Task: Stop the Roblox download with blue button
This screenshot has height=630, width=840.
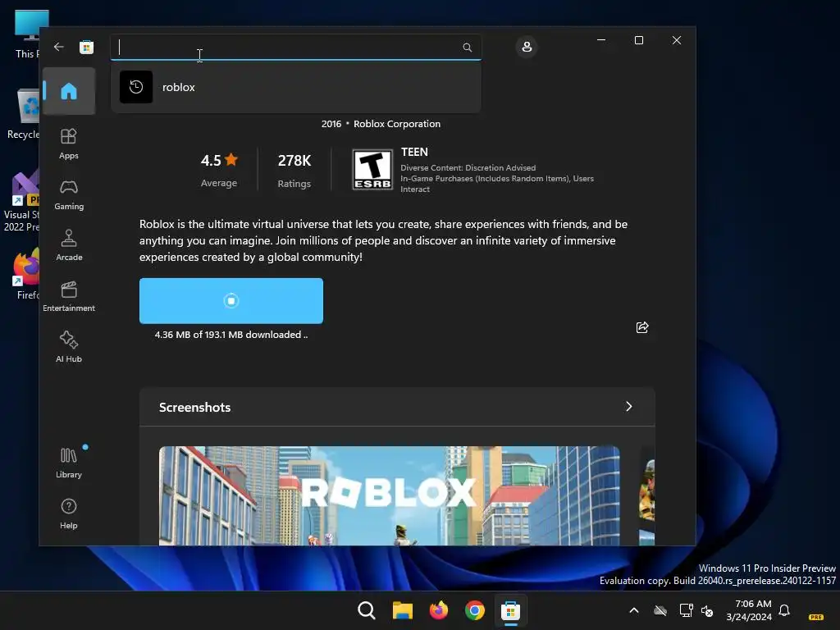Action: pyautogui.click(x=231, y=300)
